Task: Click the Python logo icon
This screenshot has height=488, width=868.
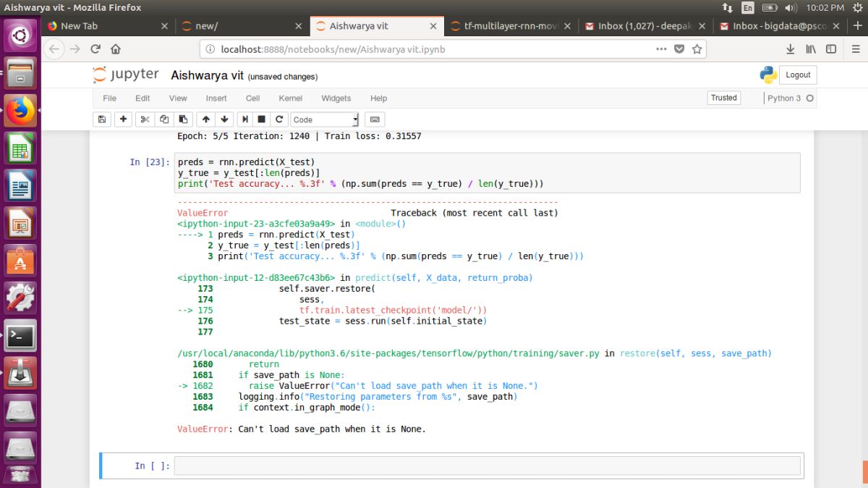Action: click(x=768, y=75)
